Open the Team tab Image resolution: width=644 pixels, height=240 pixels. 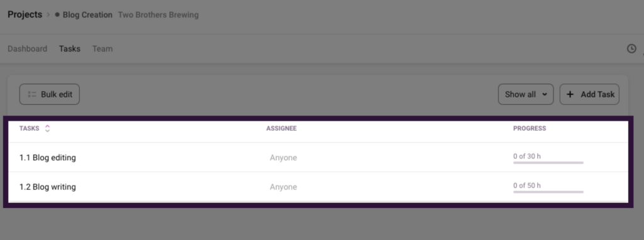[x=103, y=49]
